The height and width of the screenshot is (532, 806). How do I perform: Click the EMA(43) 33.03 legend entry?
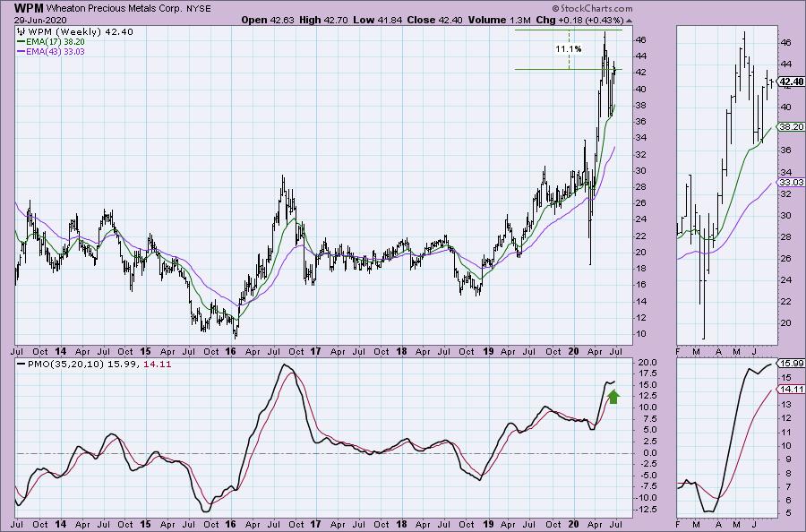(51, 51)
